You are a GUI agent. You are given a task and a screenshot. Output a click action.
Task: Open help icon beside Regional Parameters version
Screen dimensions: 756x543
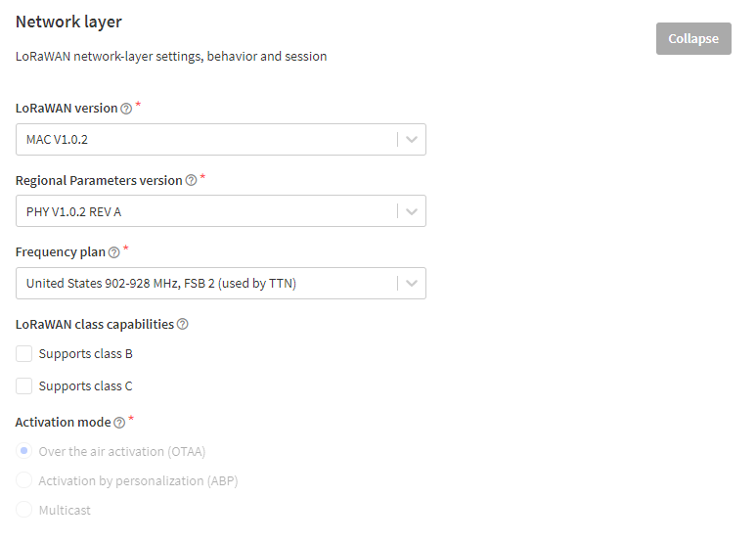click(191, 180)
